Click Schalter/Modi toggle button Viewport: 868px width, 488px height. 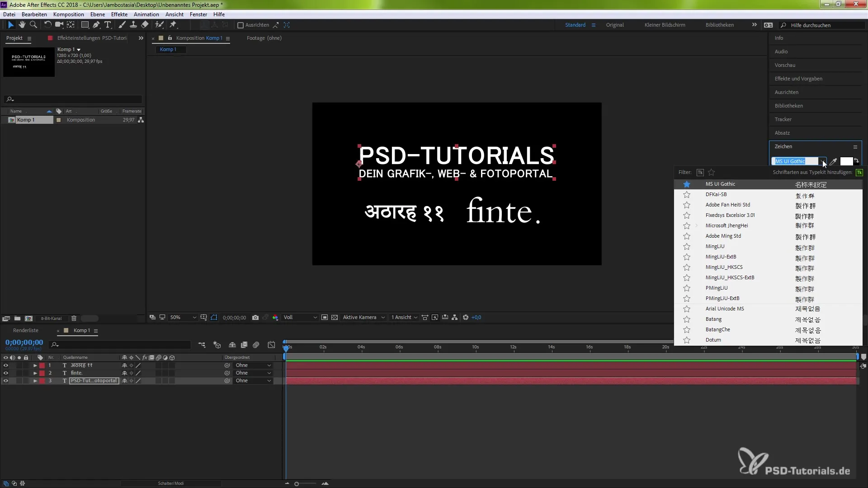171,483
